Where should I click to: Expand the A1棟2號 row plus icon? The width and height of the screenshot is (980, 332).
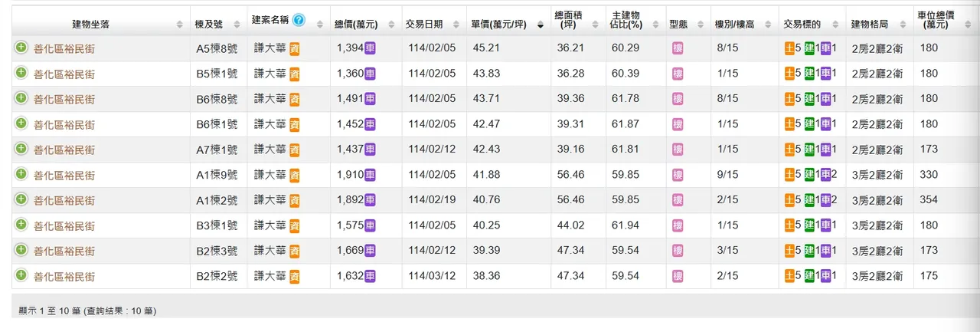pos(21,199)
